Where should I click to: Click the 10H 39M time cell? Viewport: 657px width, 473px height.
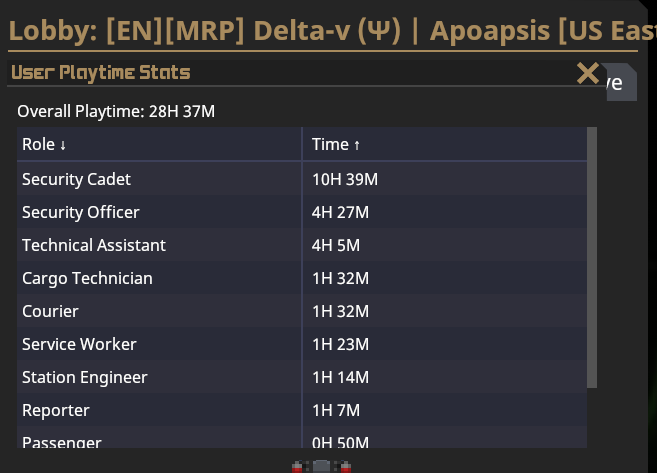[345, 179]
